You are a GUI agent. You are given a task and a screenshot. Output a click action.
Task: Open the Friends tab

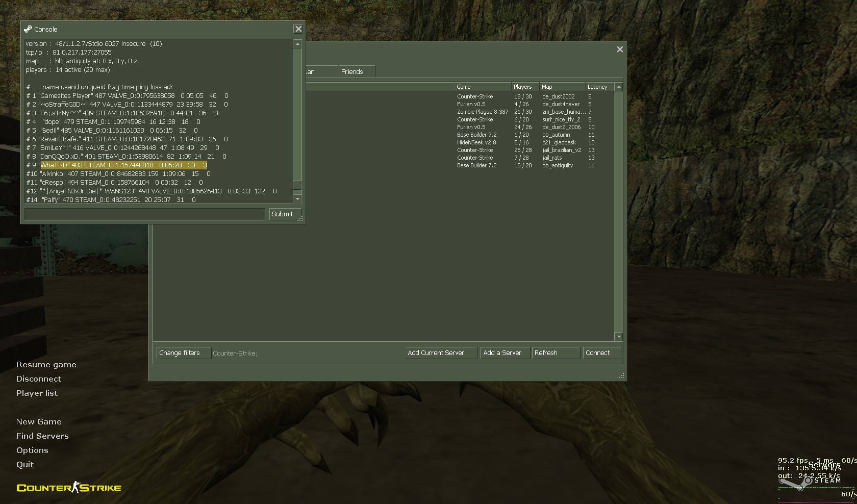(x=357, y=72)
